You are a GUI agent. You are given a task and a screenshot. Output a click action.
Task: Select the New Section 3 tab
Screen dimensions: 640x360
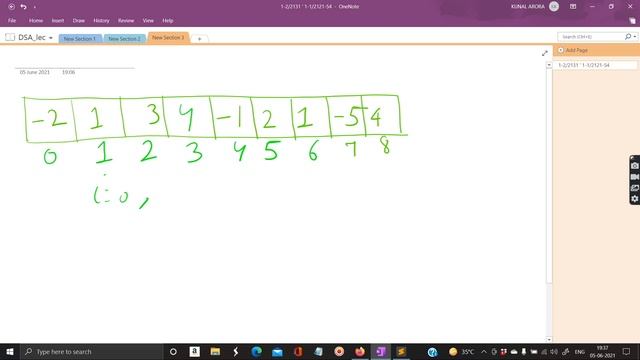point(168,38)
